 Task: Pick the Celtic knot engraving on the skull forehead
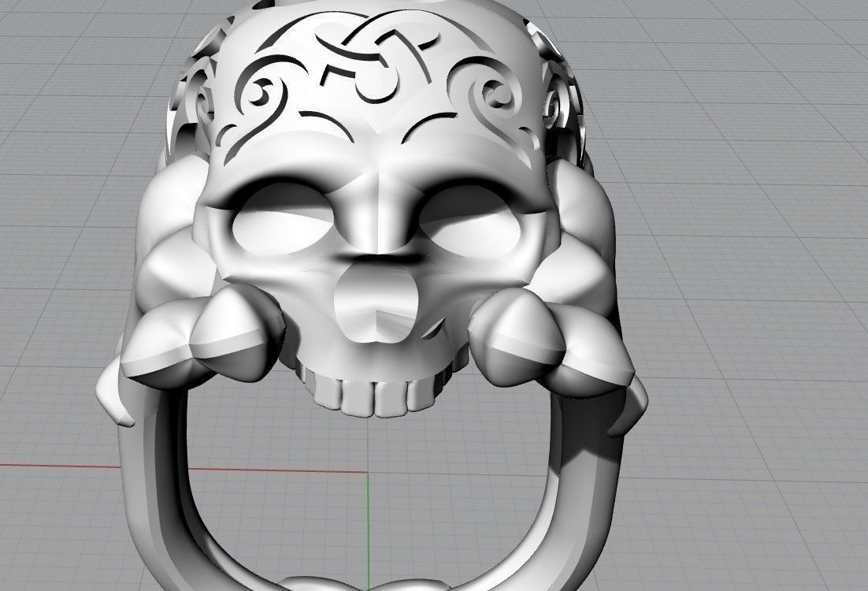pos(377,58)
